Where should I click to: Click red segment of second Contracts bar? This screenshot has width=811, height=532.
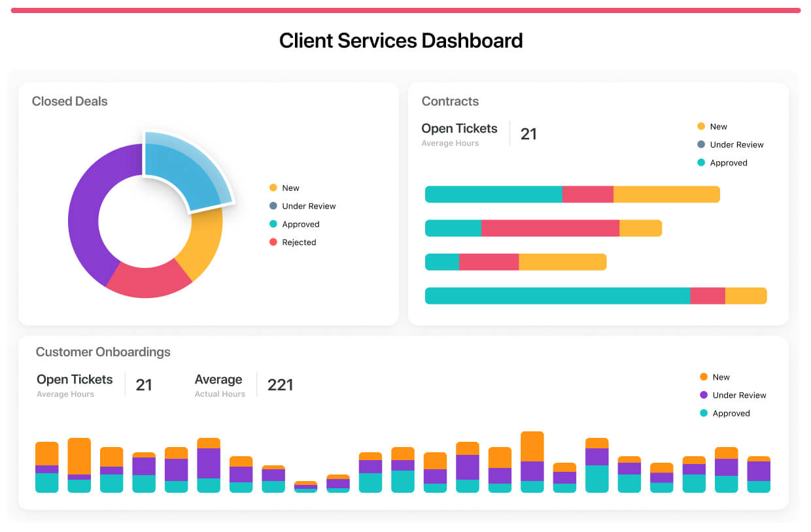550,228
